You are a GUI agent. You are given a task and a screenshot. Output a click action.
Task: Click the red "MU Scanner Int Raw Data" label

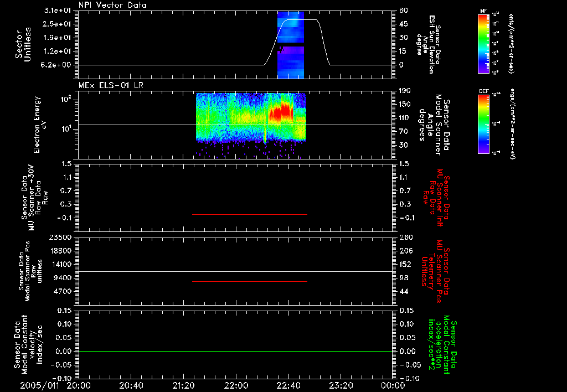pyautogui.click(x=436, y=198)
